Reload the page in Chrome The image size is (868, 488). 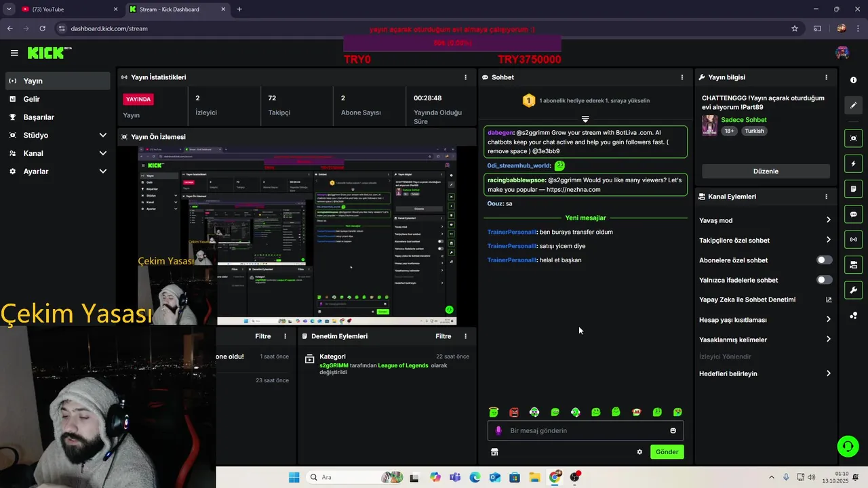[42, 28]
